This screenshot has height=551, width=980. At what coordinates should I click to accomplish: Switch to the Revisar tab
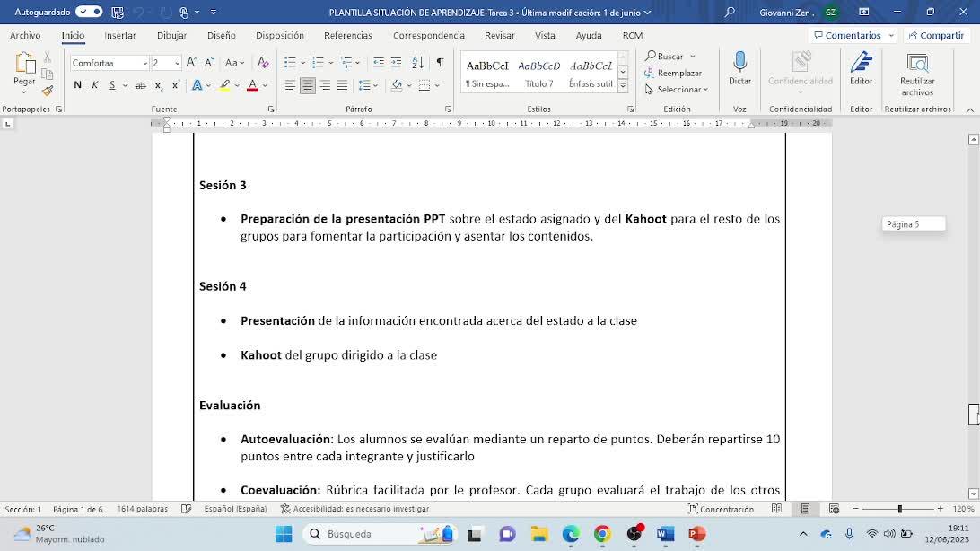pyautogui.click(x=499, y=36)
